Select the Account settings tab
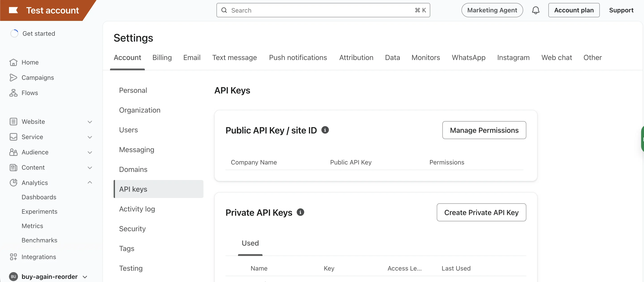Viewport: 644px width, 282px height. (x=127, y=58)
